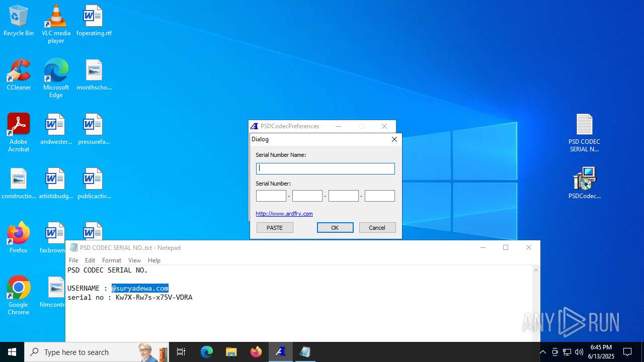
Task: Select publicactiv... Word document icon
Action: (94, 184)
